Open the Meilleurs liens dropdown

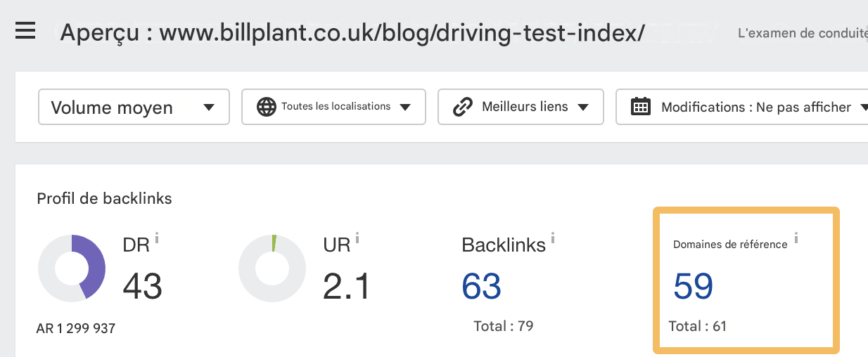click(x=521, y=107)
